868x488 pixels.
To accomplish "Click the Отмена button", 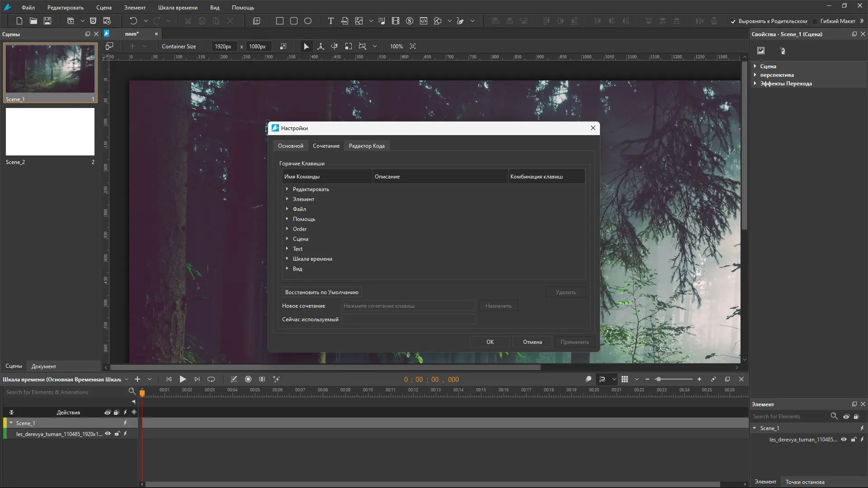I will 532,342.
